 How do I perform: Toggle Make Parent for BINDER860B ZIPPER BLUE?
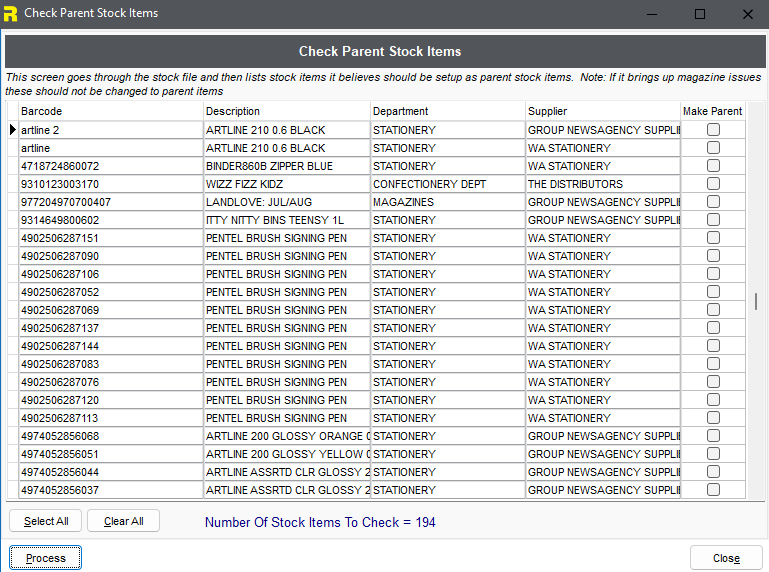(713, 166)
